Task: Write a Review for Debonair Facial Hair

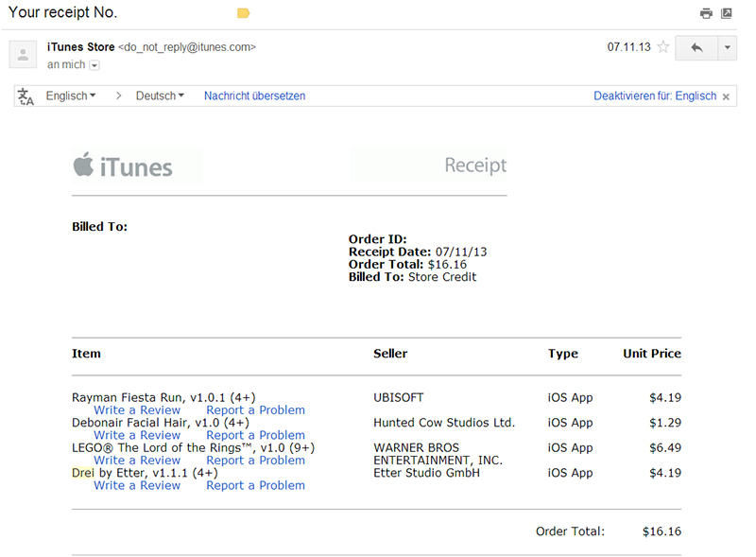Action: tap(137, 435)
